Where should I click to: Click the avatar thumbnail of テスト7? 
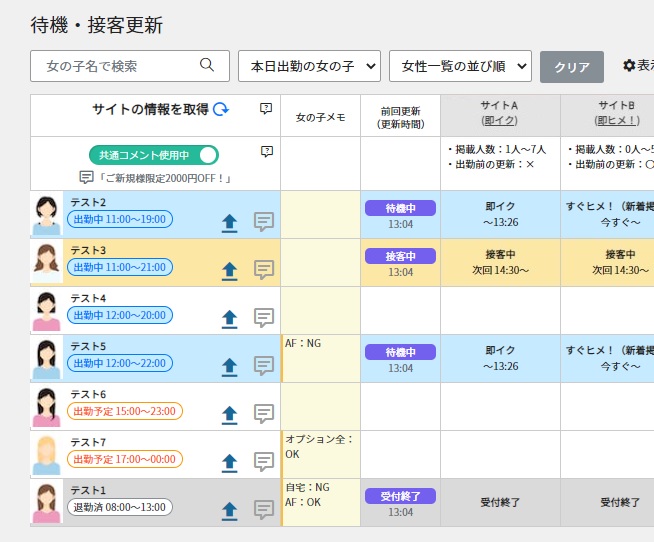pyautogui.click(x=47, y=454)
